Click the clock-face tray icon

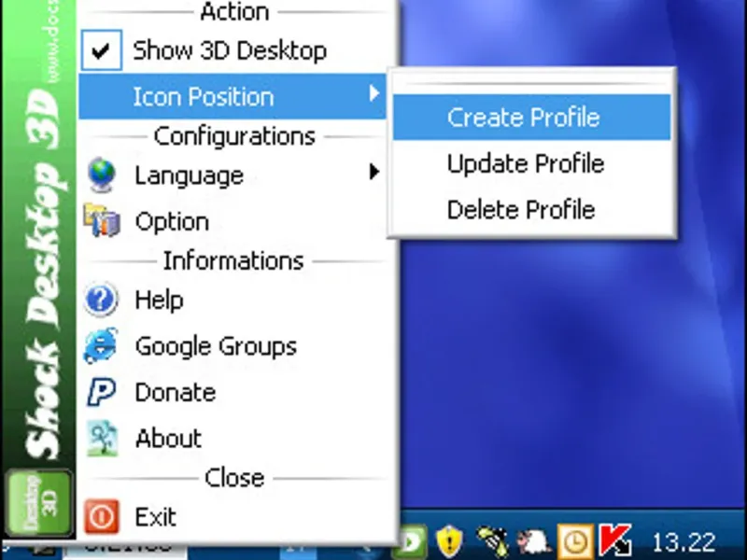575,542
